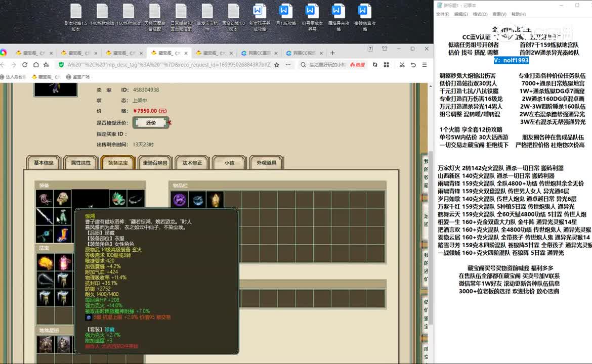The image size is (592, 364).
Task: Click the undo closed tab arrow icon
Action: point(413,65)
